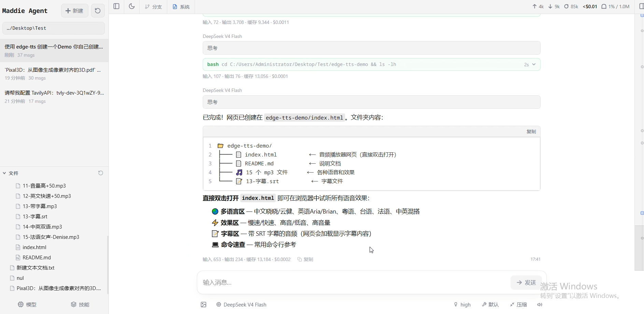644x314 pixels.
Task: Click the music note icon on line 4
Action: click(239, 173)
